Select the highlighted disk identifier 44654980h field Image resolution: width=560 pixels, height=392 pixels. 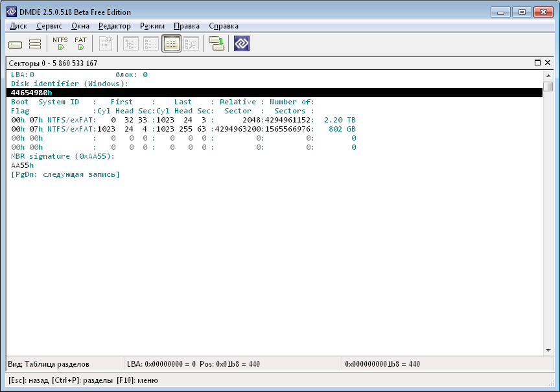pos(31,93)
